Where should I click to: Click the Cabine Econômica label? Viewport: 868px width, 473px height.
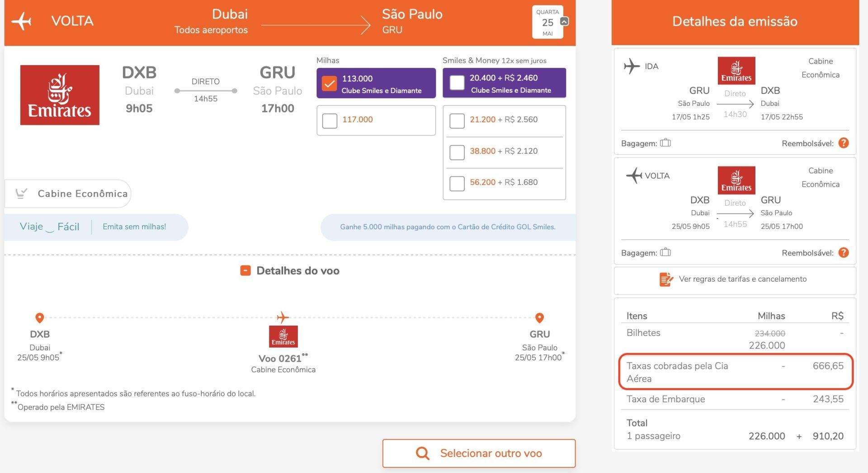point(83,194)
